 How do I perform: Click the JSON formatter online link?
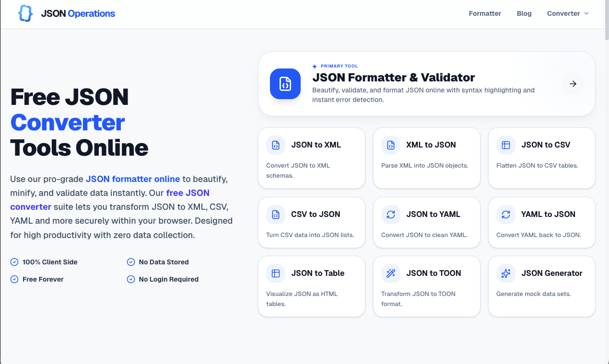pyautogui.click(x=133, y=179)
